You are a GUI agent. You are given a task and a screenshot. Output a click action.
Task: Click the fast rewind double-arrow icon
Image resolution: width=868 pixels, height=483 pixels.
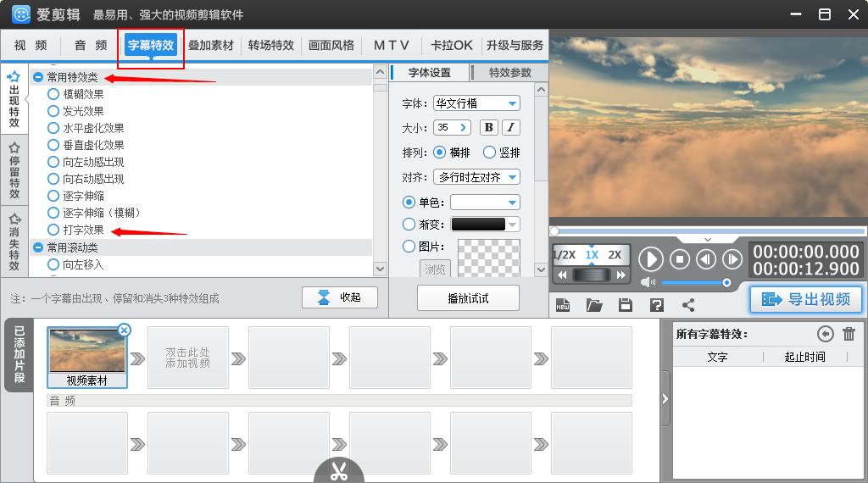point(562,275)
